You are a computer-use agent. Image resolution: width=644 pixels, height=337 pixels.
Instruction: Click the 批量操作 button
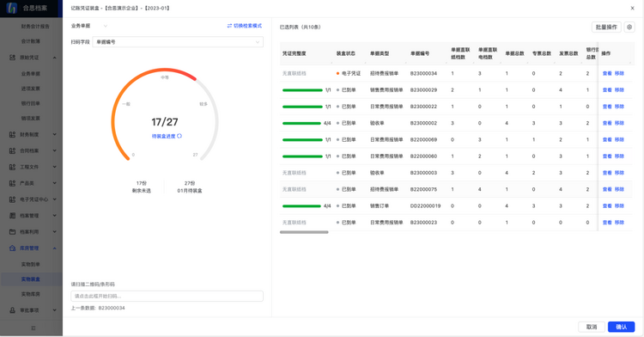pyautogui.click(x=606, y=28)
